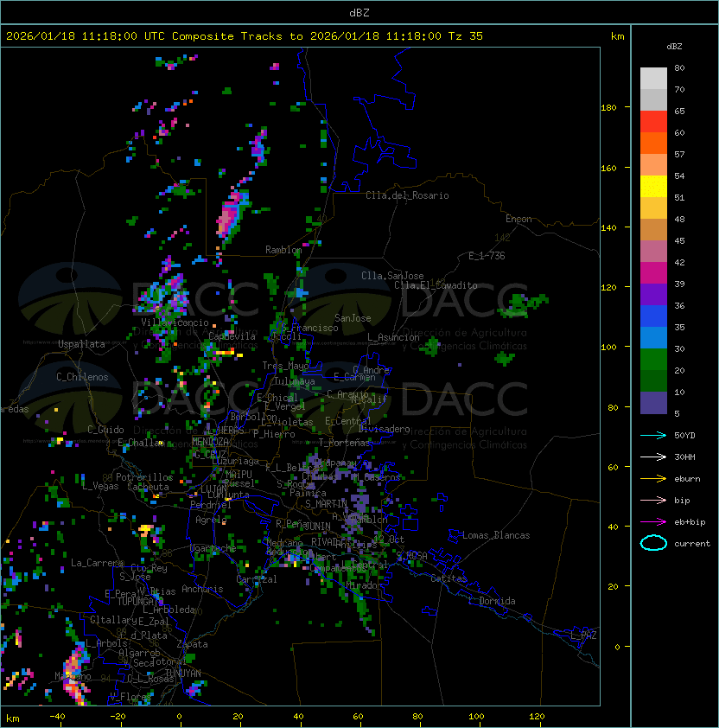Image resolution: width=719 pixels, height=728 pixels.
Task: Click the 80 dBZ light gray swatch
Action: [x=653, y=78]
